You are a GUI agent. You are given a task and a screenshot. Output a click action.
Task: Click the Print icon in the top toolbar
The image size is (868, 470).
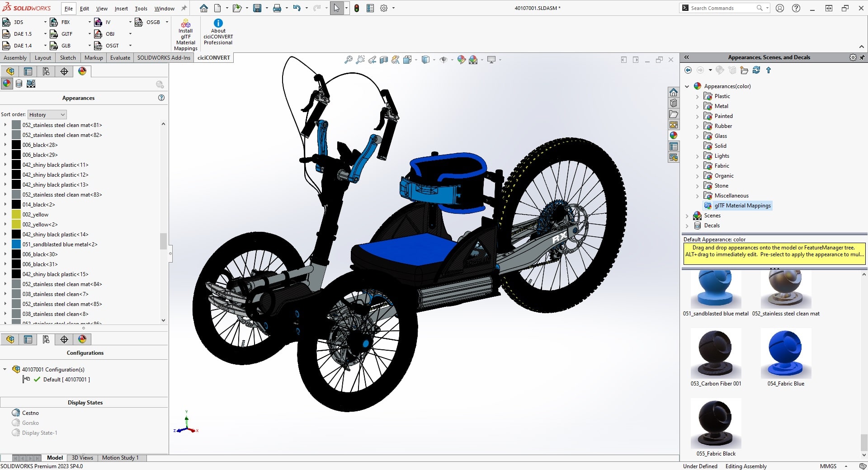coord(277,8)
